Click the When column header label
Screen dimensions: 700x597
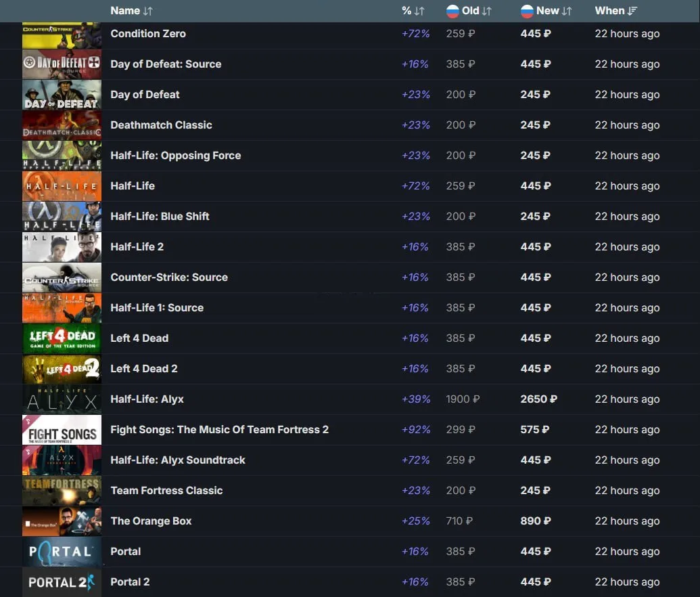click(x=610, y=11)
